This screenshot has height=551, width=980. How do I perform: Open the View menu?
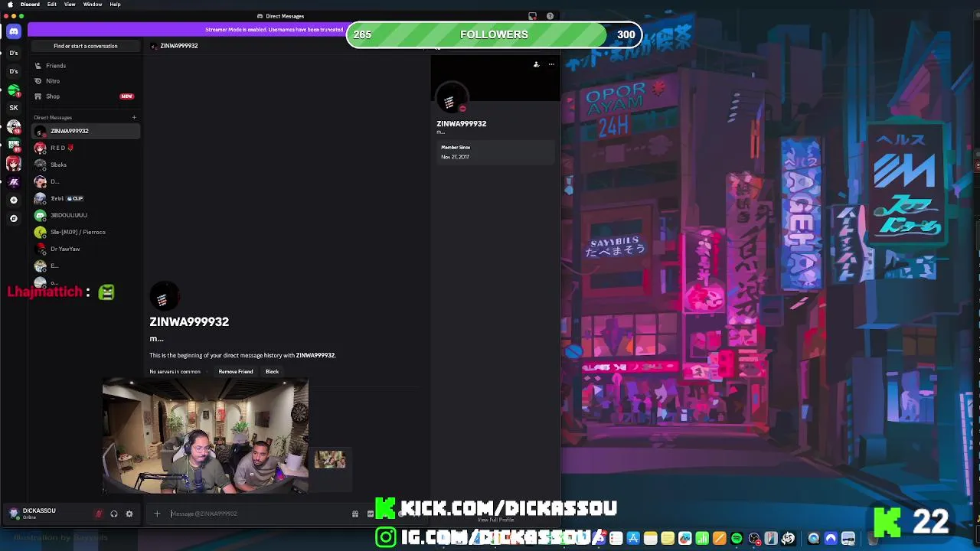(70, 5)
